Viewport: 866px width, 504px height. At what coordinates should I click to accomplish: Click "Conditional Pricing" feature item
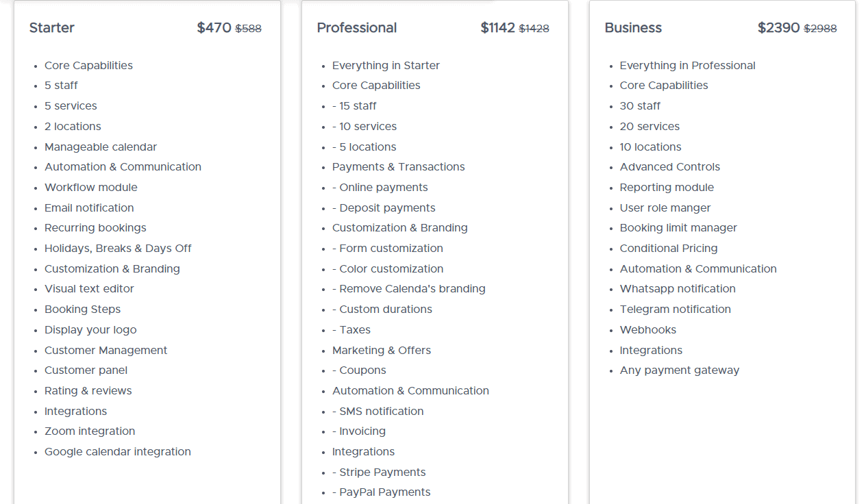coord(669,249)
